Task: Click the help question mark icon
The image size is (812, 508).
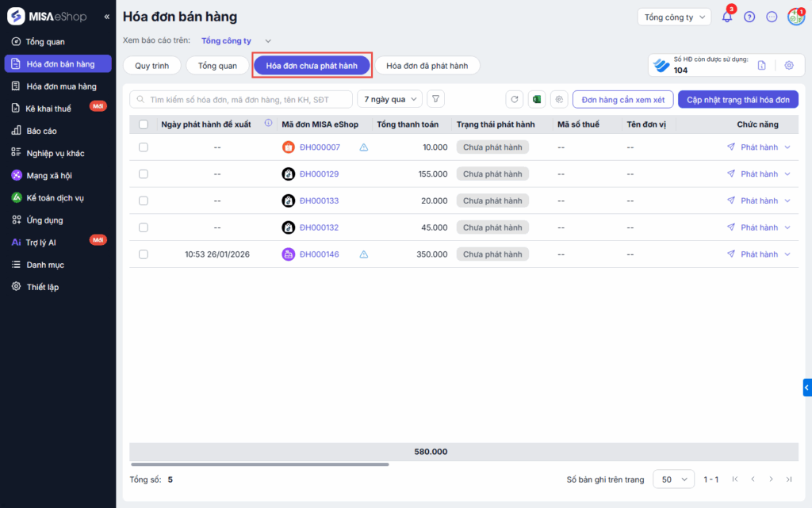Action: pyautogui.click(x=749, y=17)
